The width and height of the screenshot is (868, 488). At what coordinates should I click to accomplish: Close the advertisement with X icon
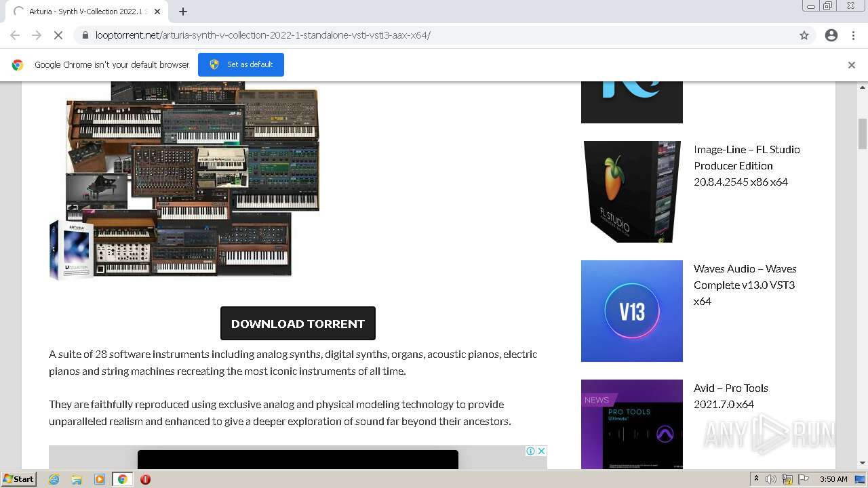click(542, 451)
